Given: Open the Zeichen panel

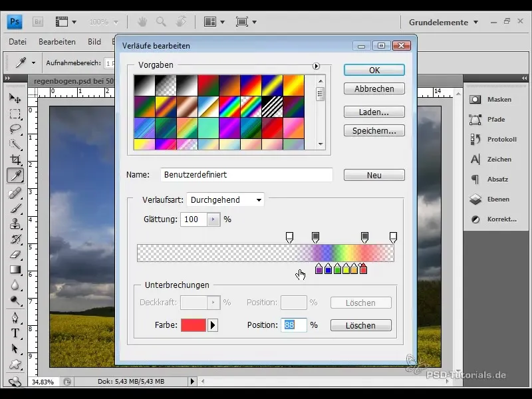Looking at the screenshot, I should coord(491,159).
